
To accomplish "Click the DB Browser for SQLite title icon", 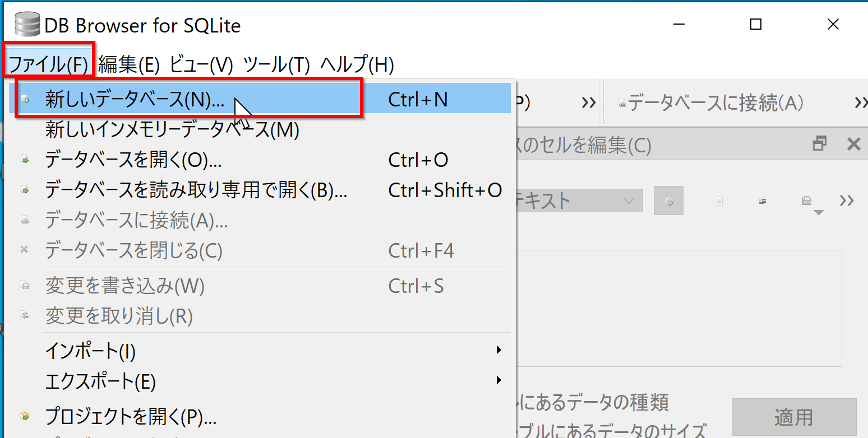I will (x=27, y=25).
